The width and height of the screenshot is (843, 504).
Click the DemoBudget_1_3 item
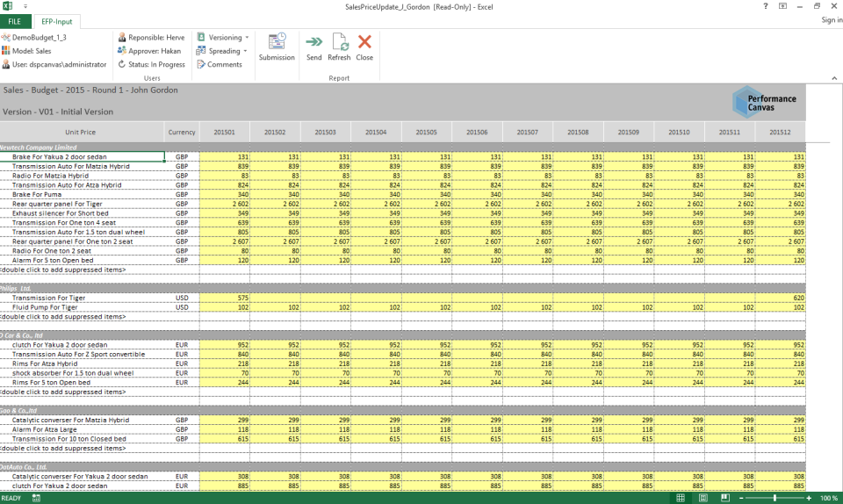[34, 37]
